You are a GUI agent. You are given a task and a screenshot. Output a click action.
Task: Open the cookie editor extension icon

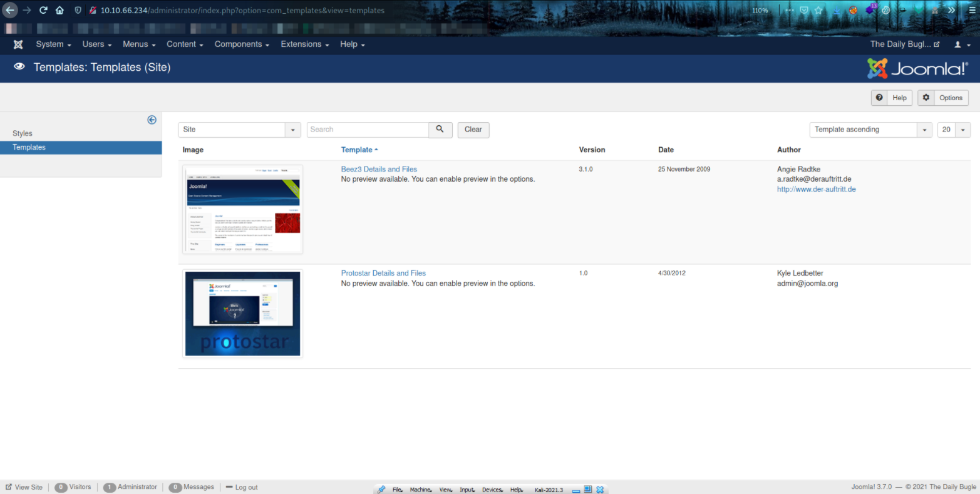pyautogui.click(x=886, y=10)
